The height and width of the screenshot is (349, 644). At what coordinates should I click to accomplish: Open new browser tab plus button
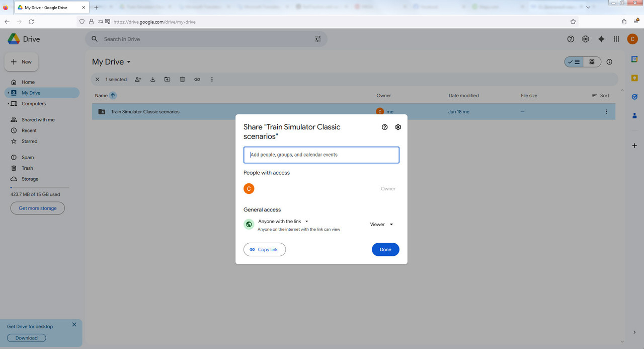96,8
